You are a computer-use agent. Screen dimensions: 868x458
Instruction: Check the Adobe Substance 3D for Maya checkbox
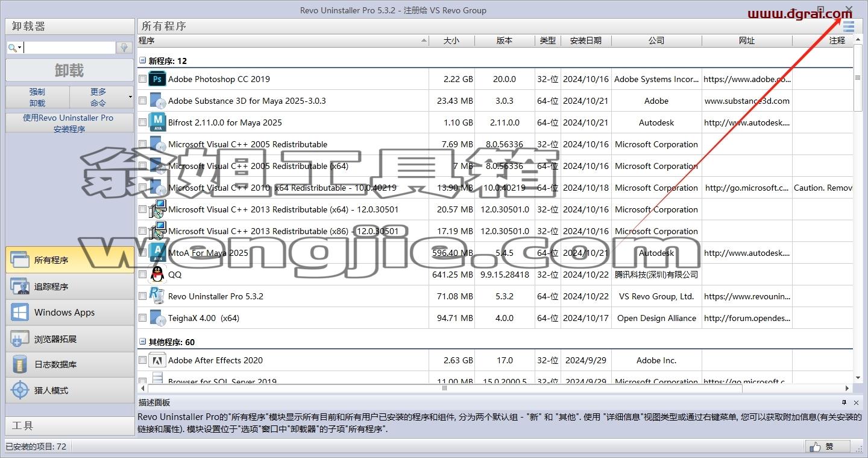click(142, 101)
